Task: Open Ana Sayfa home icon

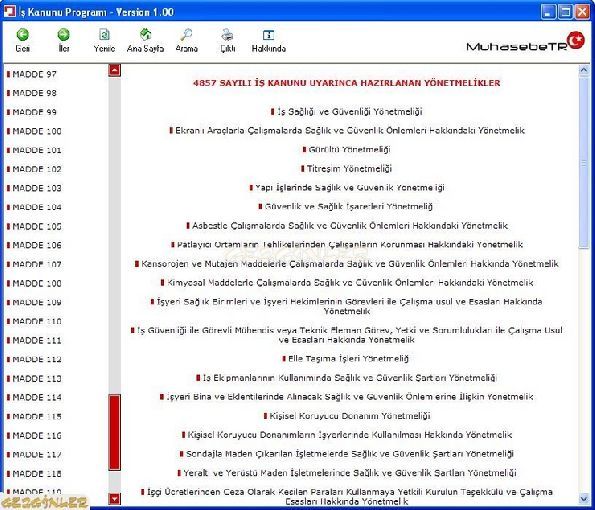Action: [145, 35]
